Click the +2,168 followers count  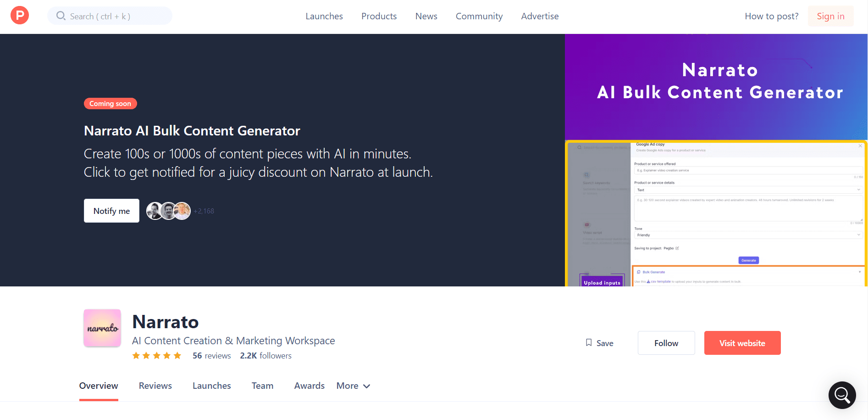pos(204,211)
